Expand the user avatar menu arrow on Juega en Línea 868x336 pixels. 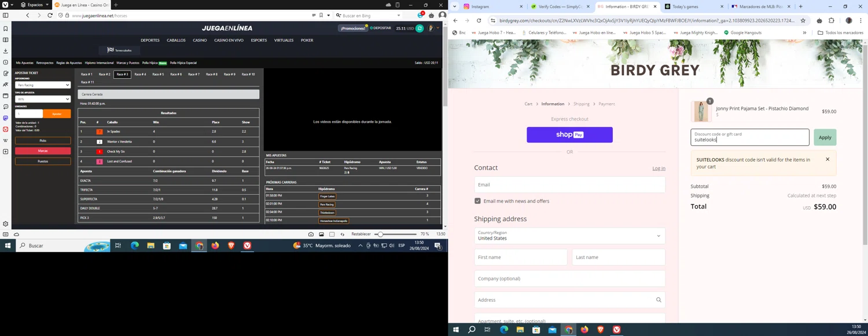point(437,28)
